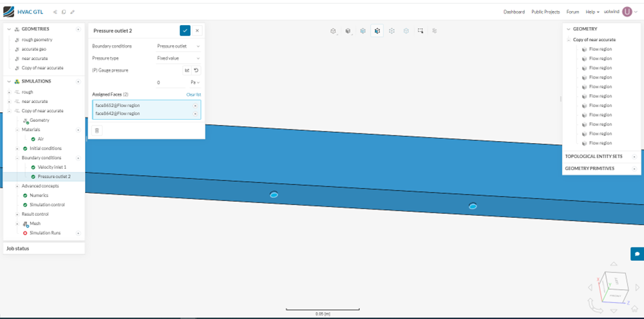The width and height of the screenshot is (644, 319).
Task: Select the Air material
Action: (41, 139)
